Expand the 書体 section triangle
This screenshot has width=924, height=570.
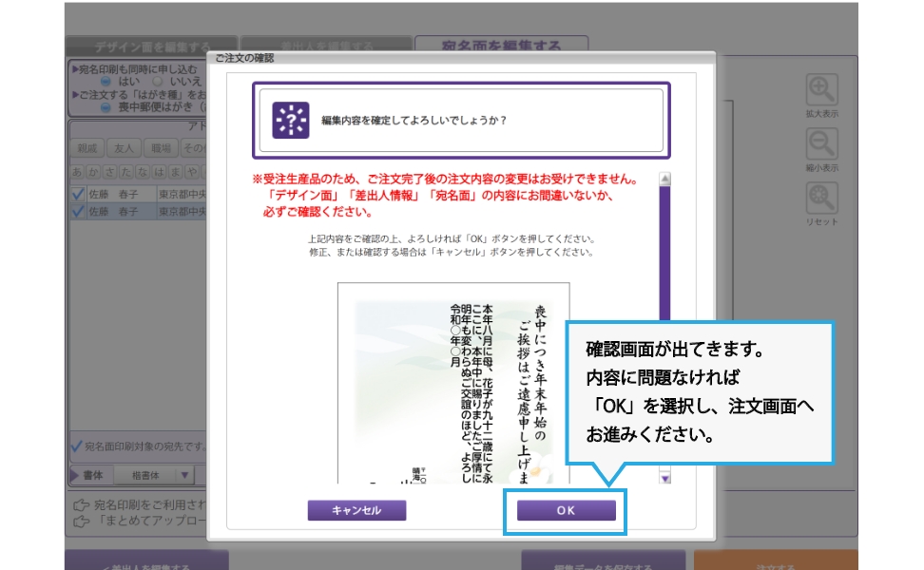tap(75, 475)
